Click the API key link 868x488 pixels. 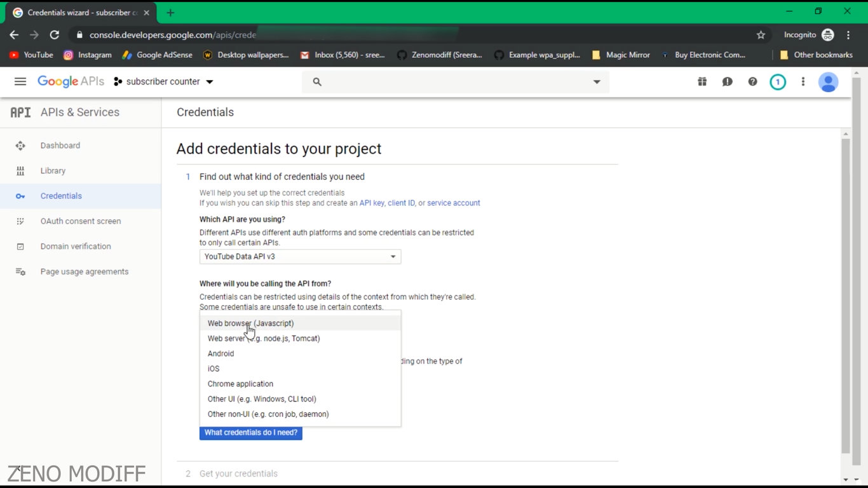(372, 203)
